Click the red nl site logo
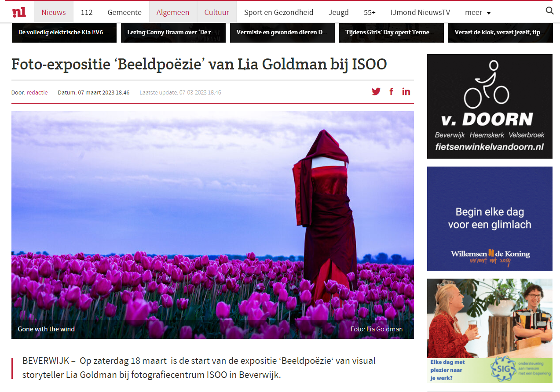This screenshot has width=560, height=392. tap(19, 12)
